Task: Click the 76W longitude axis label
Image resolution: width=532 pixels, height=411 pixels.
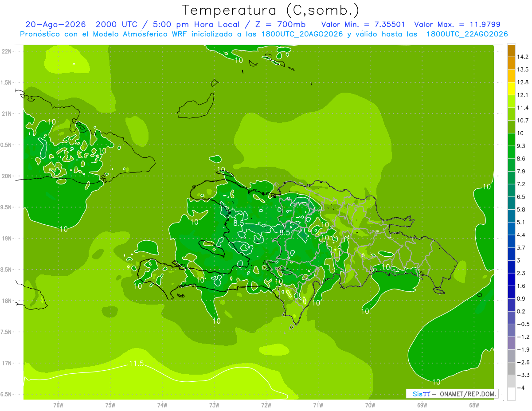Action: click(x=58, y=405)
